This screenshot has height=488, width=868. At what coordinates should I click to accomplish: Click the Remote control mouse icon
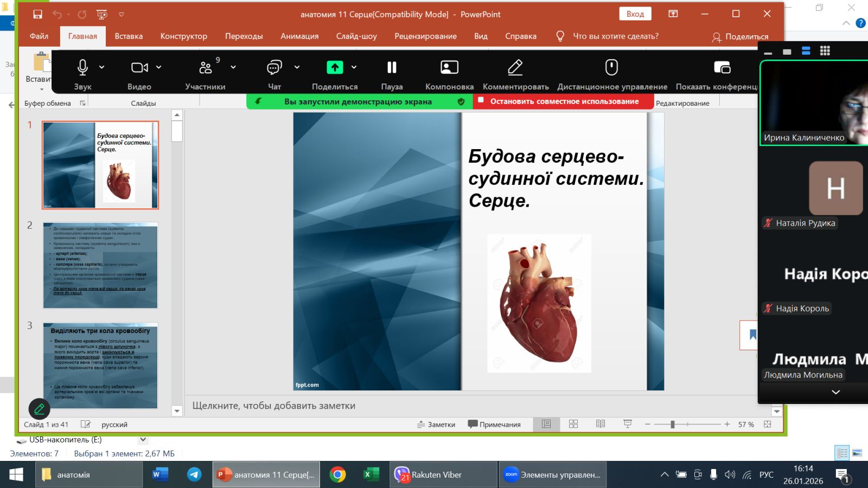(x=611, y=68)
